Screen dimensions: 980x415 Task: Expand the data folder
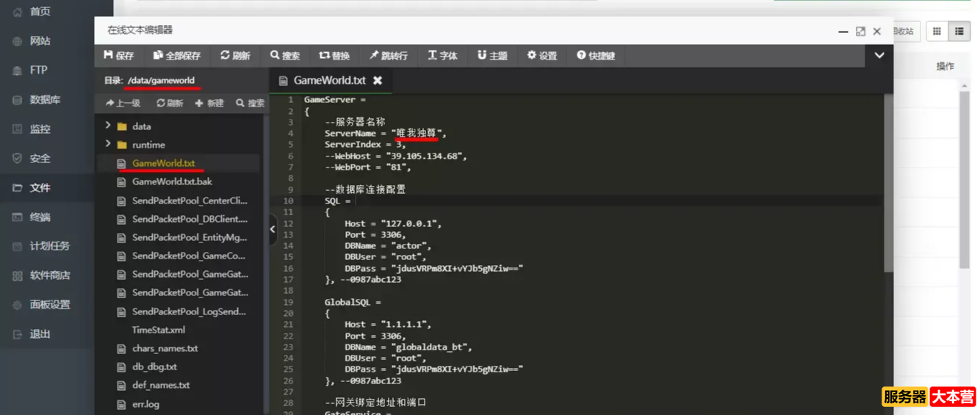108,126
